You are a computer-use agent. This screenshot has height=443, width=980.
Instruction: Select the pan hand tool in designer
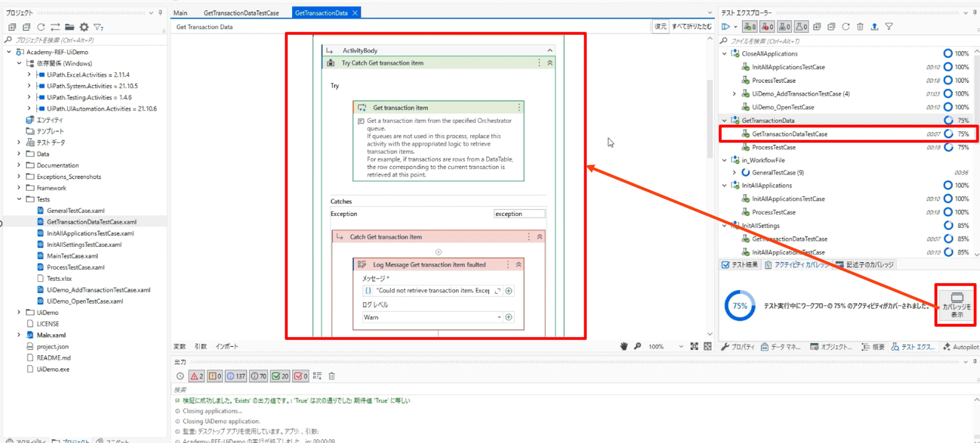pos(624,346)
